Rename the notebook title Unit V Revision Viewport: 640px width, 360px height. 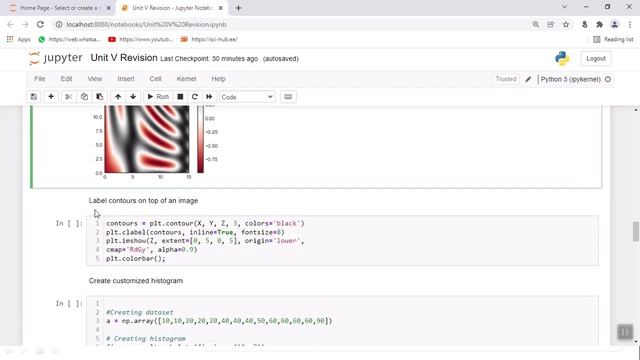tap(124, 58)
